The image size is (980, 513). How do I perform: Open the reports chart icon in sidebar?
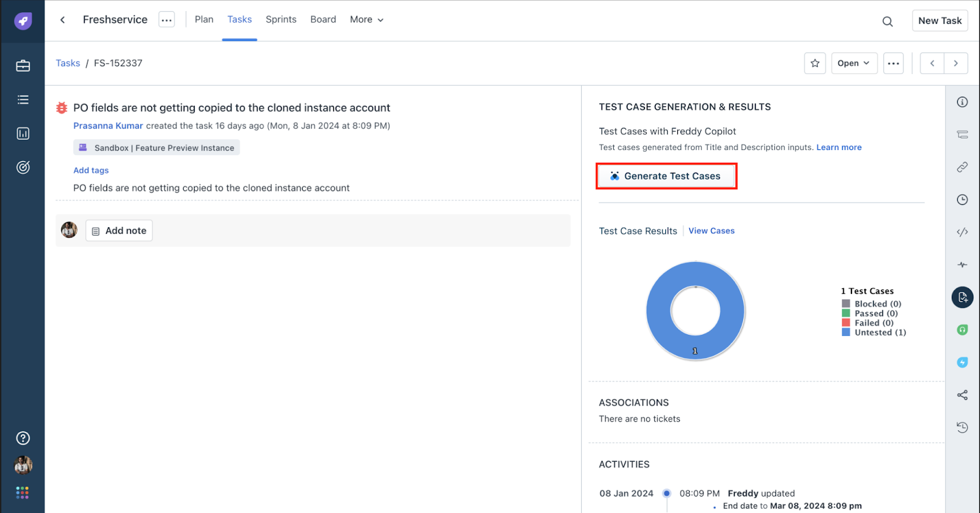[23, 133]
